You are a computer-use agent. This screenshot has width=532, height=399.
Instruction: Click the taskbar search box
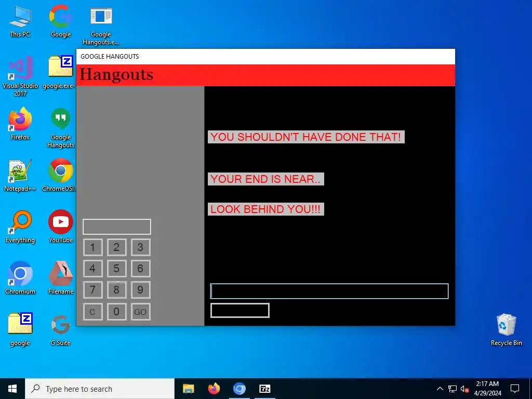[100, 389]
